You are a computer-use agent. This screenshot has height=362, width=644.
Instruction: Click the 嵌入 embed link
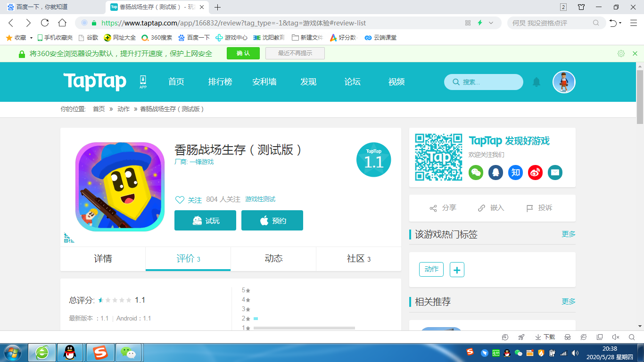[491, 208]
